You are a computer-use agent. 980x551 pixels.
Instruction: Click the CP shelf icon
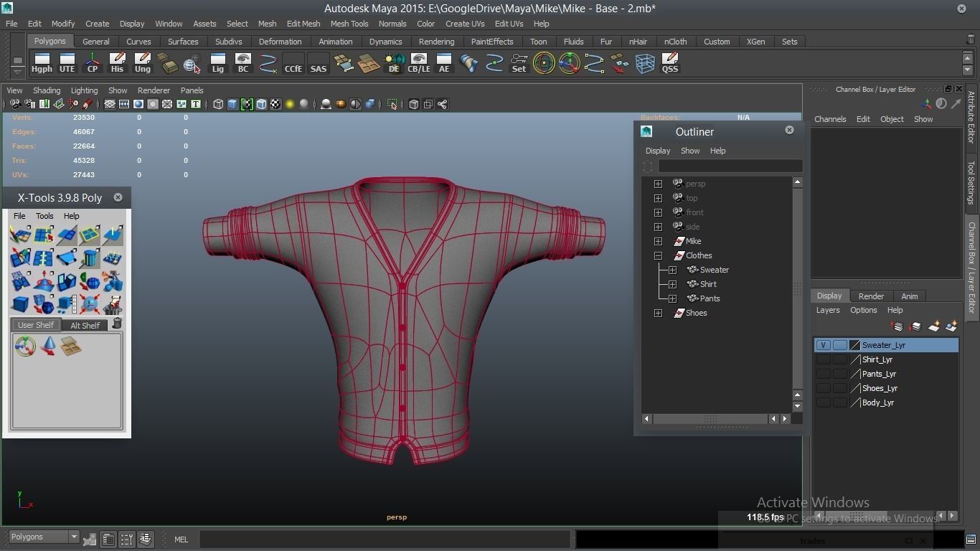point(93,63)
